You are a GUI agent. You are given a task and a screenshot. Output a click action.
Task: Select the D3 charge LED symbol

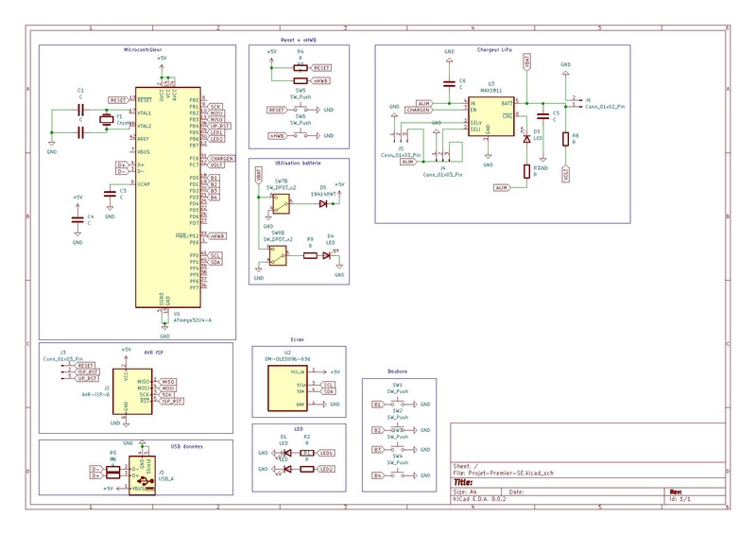pos(526,139)
